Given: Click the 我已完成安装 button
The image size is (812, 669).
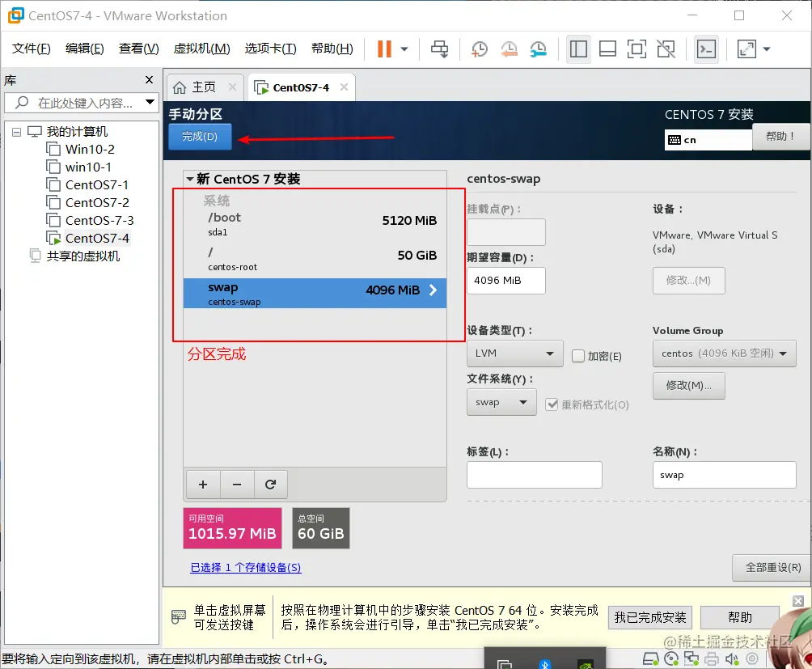Looking at the screenshot, I should (x=650, y=618).
